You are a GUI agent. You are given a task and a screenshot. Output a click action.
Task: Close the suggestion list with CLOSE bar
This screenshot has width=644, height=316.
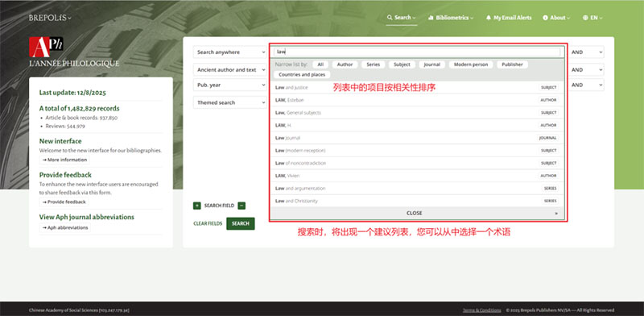pyautogui.click(x=417, y=213)
